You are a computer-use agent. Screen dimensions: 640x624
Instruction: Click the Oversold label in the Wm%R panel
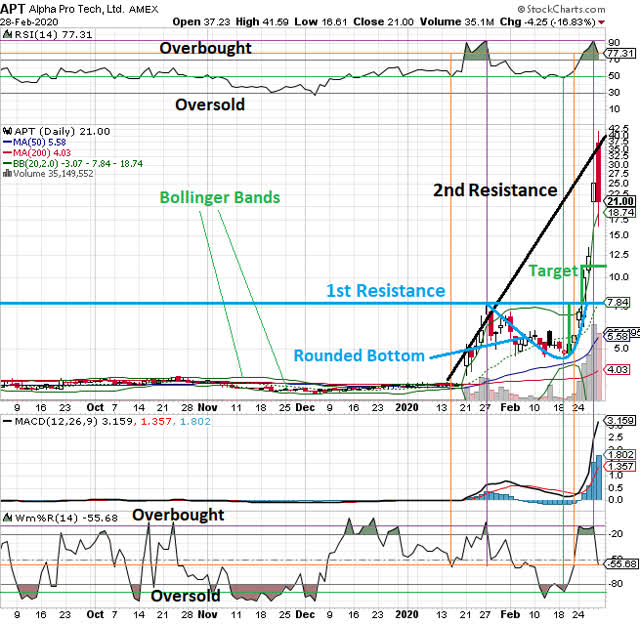[185, 596]
